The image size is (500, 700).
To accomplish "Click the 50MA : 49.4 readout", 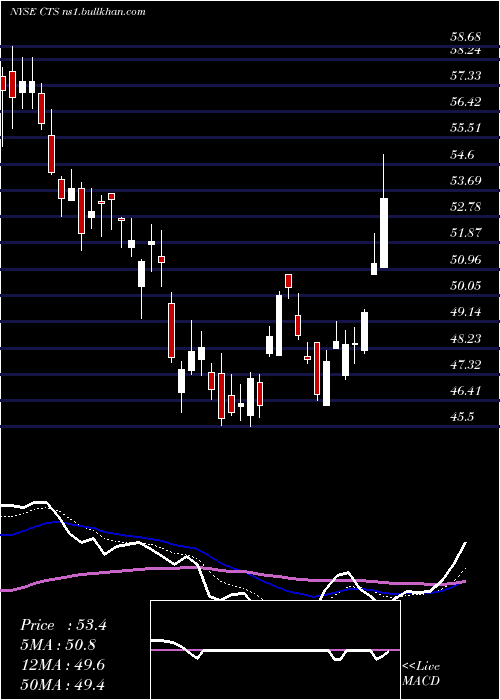I will coord(62,685).
